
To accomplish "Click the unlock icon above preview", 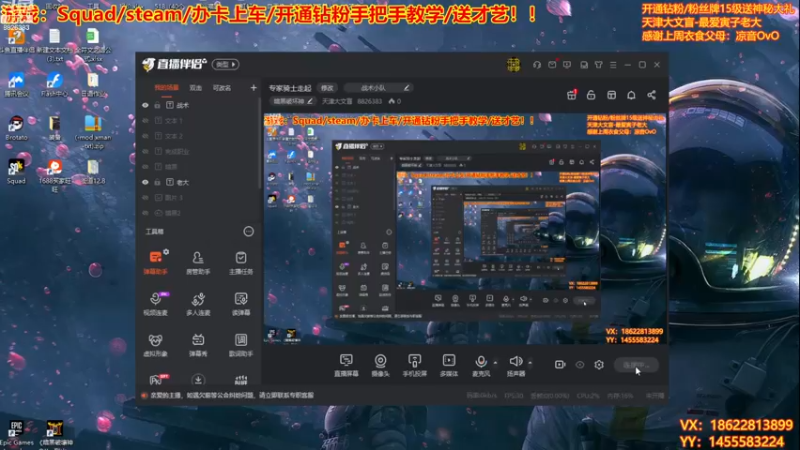I will point(591,95).
